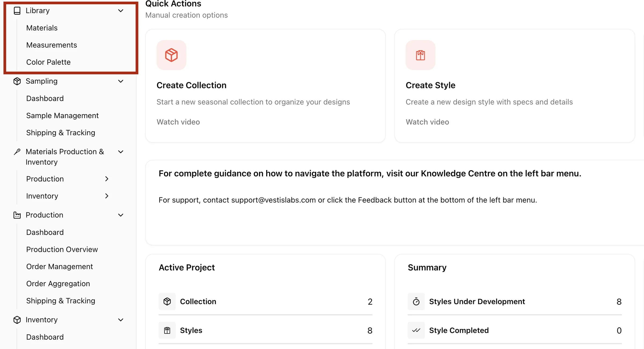Collapse the Sampling section chevron
This screenshot has height=349, width=644.
(121, 81)
